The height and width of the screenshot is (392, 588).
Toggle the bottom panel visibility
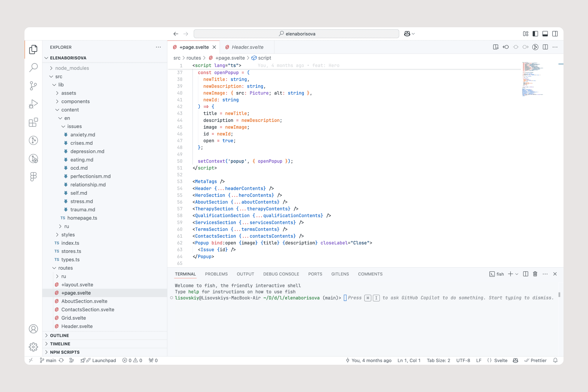pos(545,34)
